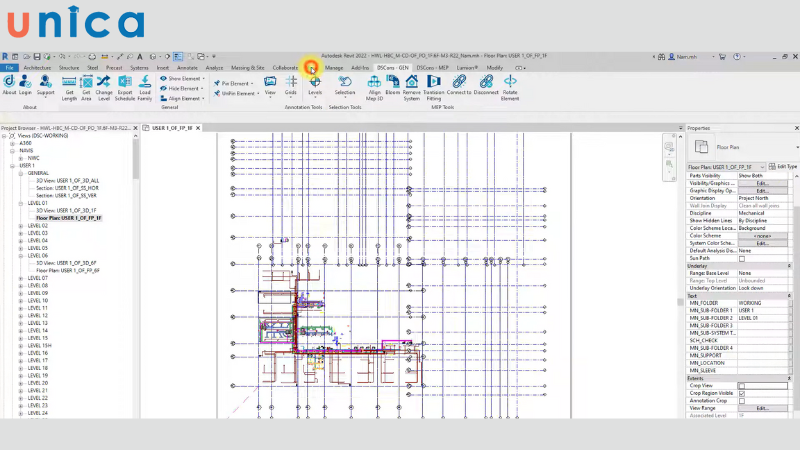
Task: Open 3D View USER 1_OF_3D_6F in browser
Action: pos(68,263)
